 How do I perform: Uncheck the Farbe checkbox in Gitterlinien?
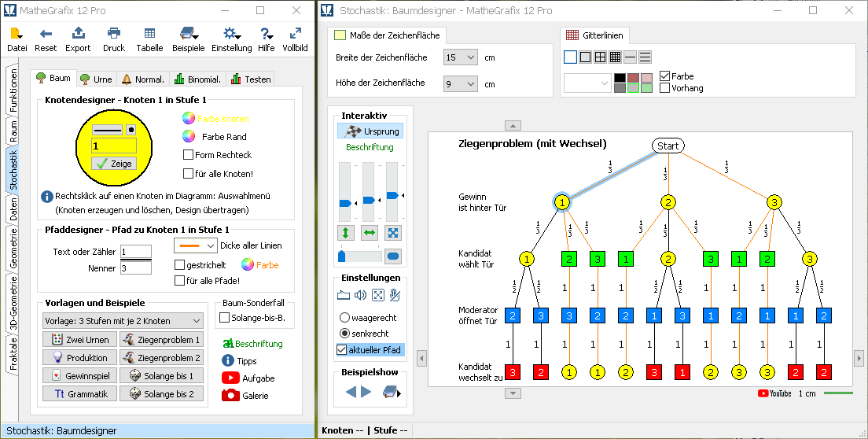(665, 76)
